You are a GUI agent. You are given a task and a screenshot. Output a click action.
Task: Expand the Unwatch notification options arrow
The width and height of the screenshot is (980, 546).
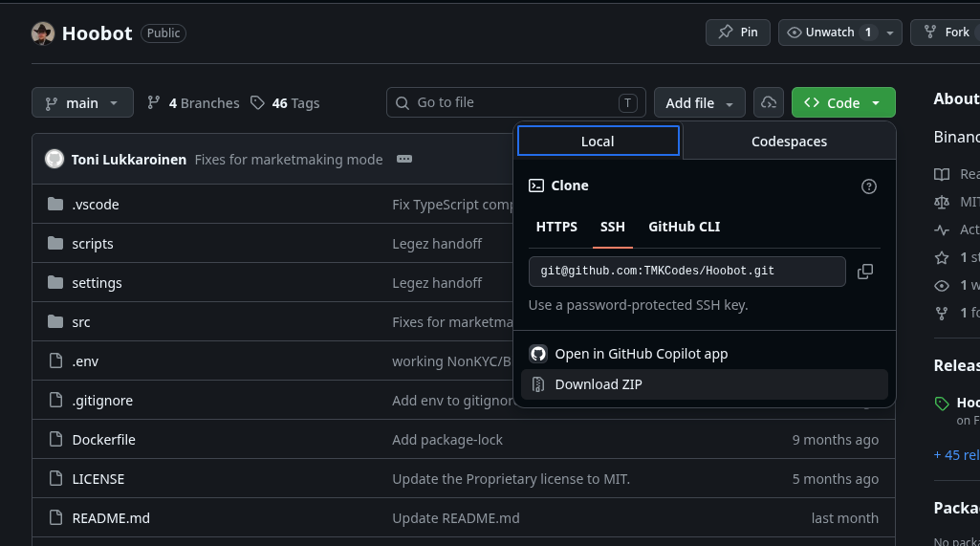[890, 33]
